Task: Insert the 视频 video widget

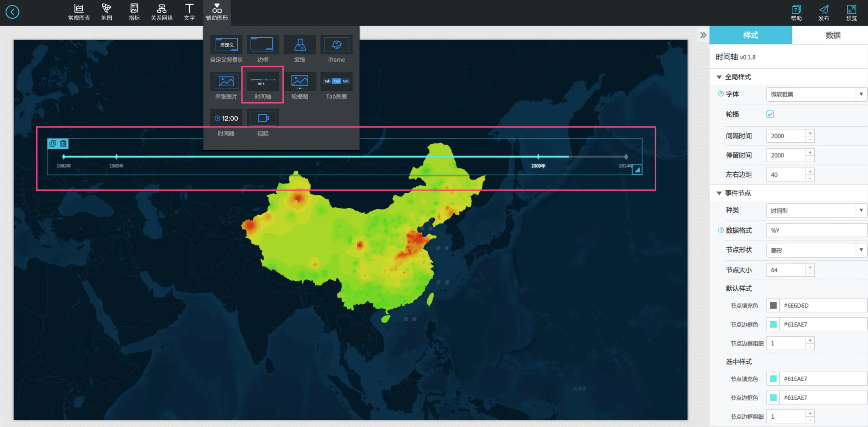Action: tap(262, 122)
